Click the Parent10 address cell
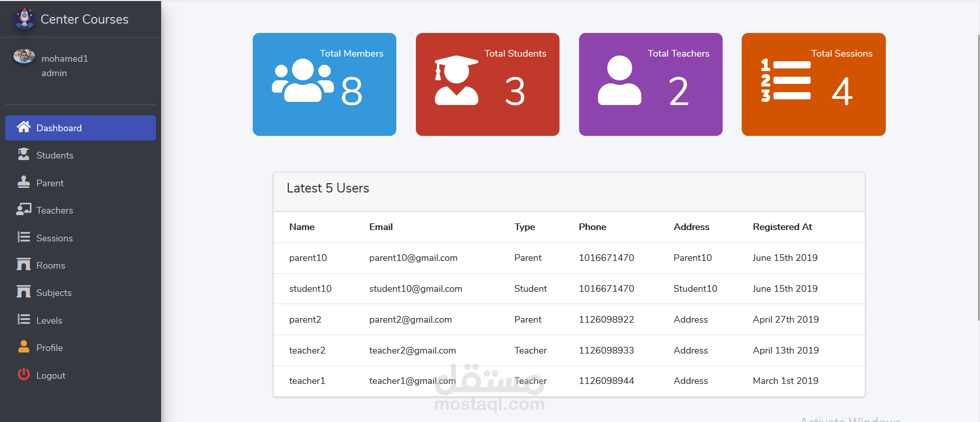This screenshot has width=980, height=422. click(x=693, y=258)
